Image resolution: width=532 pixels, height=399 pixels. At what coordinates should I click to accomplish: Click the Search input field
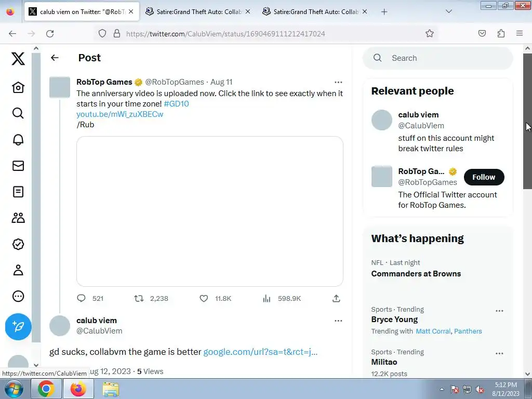click(x=438, y=58)
